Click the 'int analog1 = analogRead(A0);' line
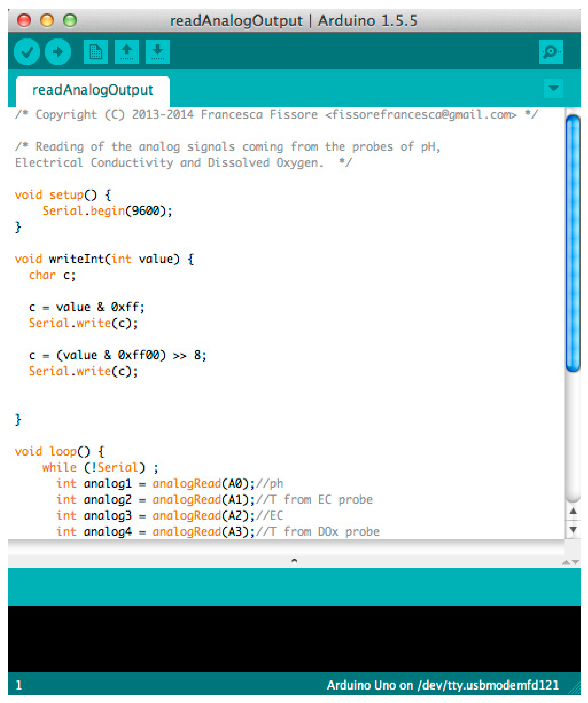The height and width of the screenshot is (703, 588). pos(156,484)
